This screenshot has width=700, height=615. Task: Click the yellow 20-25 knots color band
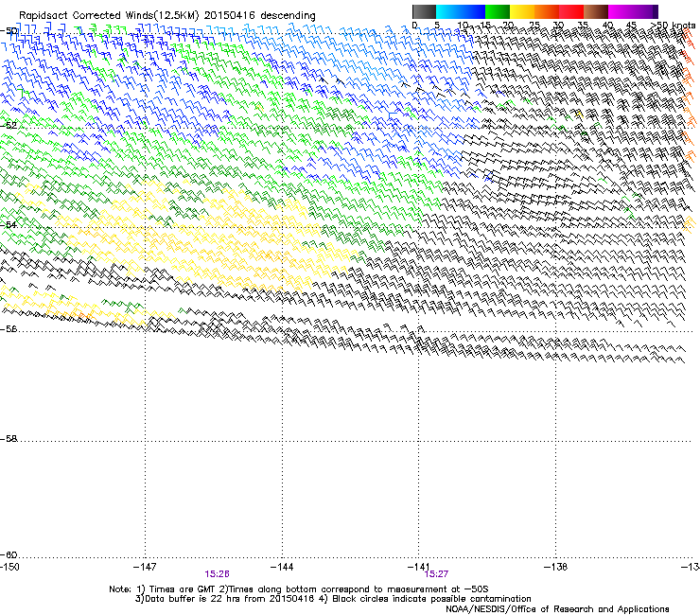point(522,11)
